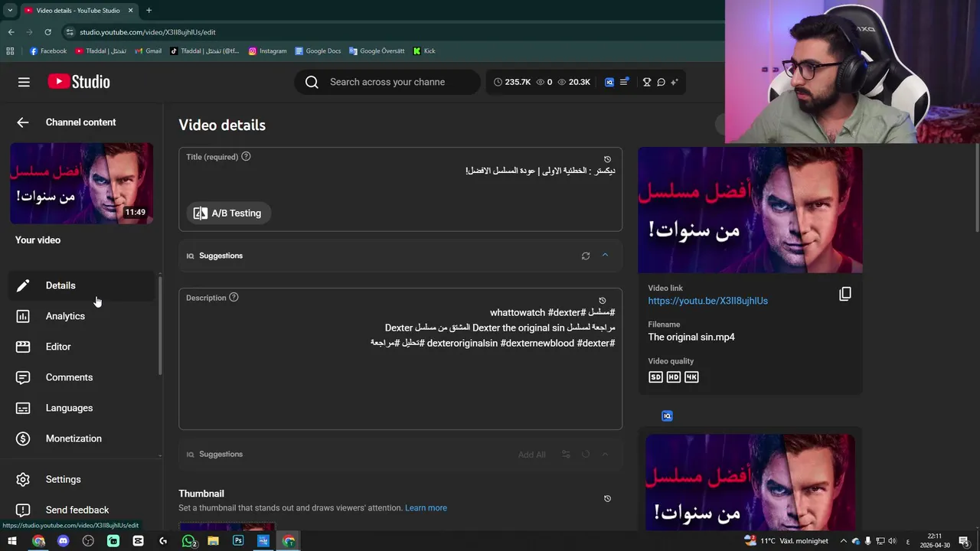Click into the Description text area
The height and width of the screenshot is (551, 980).
[400, 360]
